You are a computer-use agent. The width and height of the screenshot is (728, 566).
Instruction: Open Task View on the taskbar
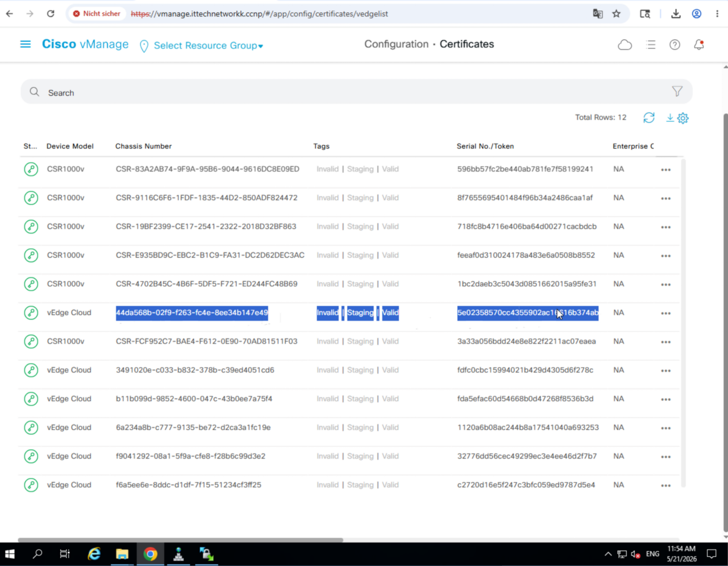click(65, 554)
